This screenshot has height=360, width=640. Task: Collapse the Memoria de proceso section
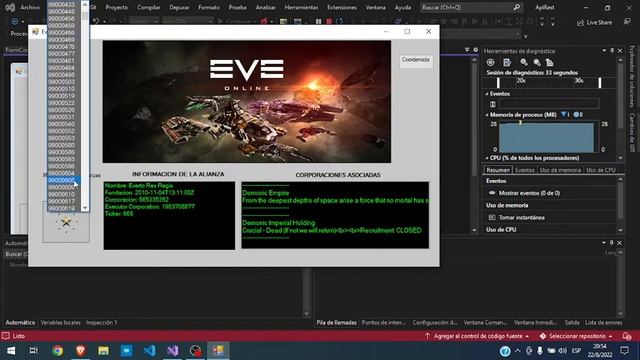[487, 115]
